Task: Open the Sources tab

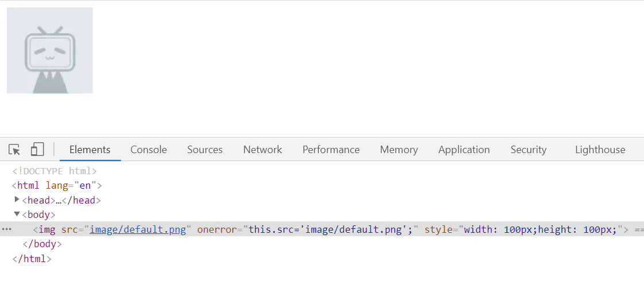Action: point(205,150)
